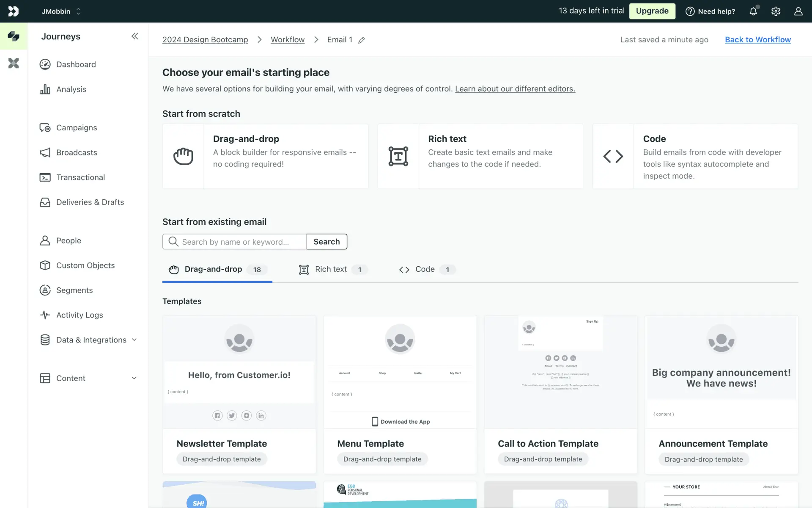This screenshot has height=508, width=812.
Task: Click the Dashboard gauge icon
Action: pos(45,64)
